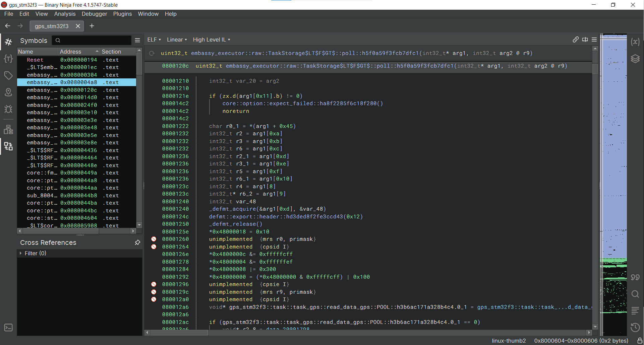The image size is (644, 345).
Task: Click warning marker at address 08001264
Action: tap(154, 247)
